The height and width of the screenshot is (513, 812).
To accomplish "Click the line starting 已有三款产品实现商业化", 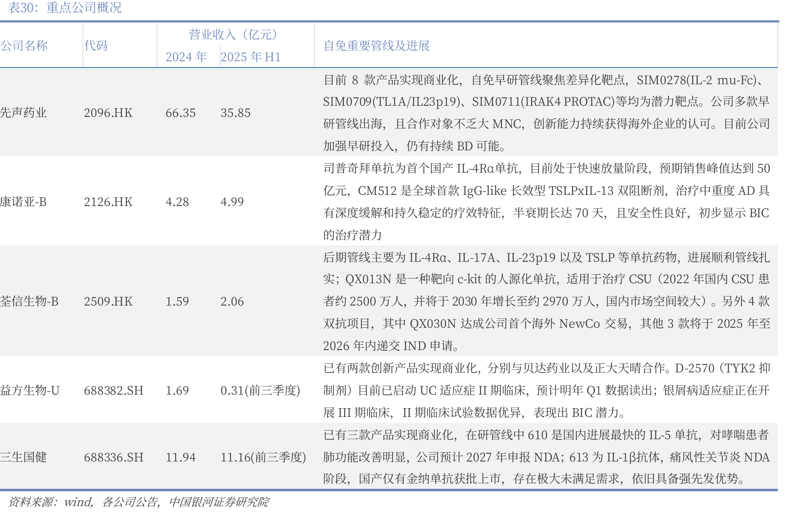I will coord(546,435).
